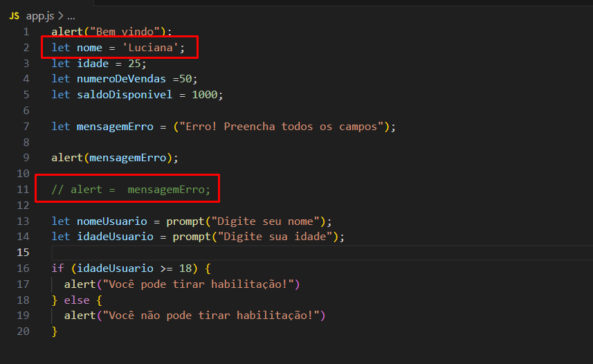Click the mensagemErro declaration on line 7
593x364 pixels.
click(115, 127)
